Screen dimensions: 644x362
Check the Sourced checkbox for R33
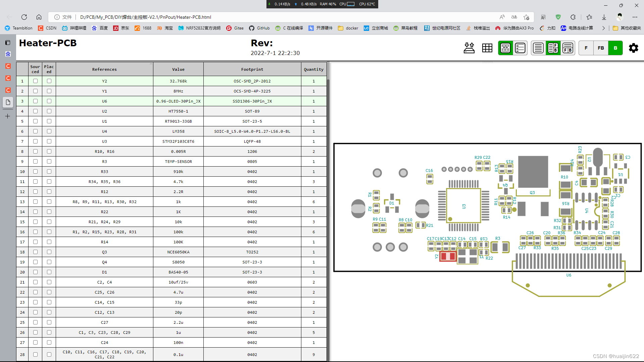pyautogui.click(x=35, y=171)
